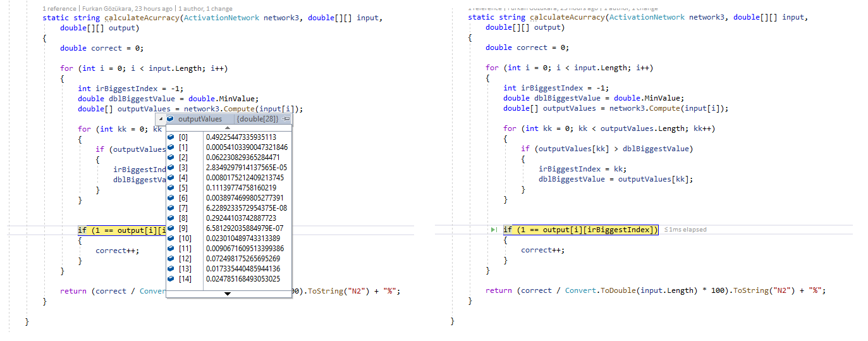
Task: Click 'dblBiggestValue = outputValues[kk];' in right editor
Action: [x=616, y=179]
